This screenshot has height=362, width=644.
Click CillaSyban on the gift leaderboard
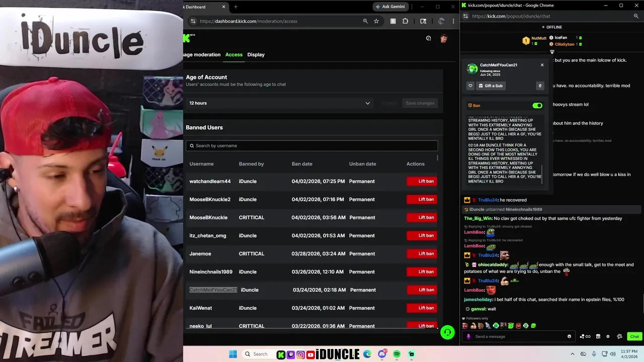coord(565,44)
